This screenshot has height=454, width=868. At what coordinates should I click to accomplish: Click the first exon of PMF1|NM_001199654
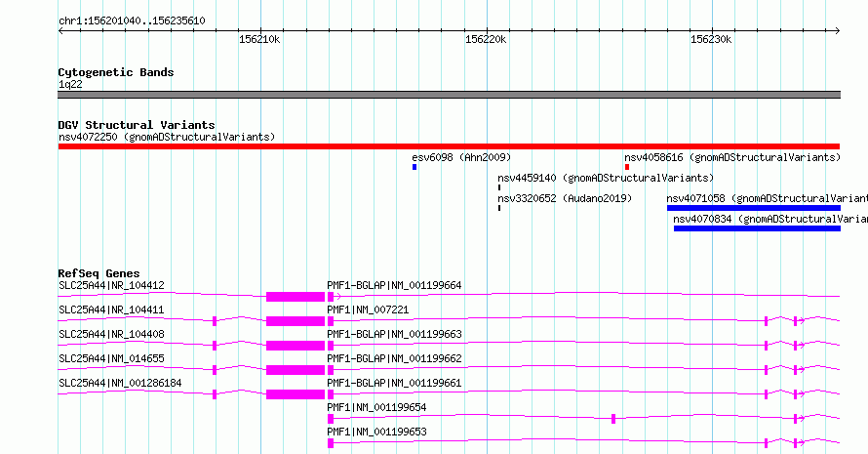coord(331,419)
